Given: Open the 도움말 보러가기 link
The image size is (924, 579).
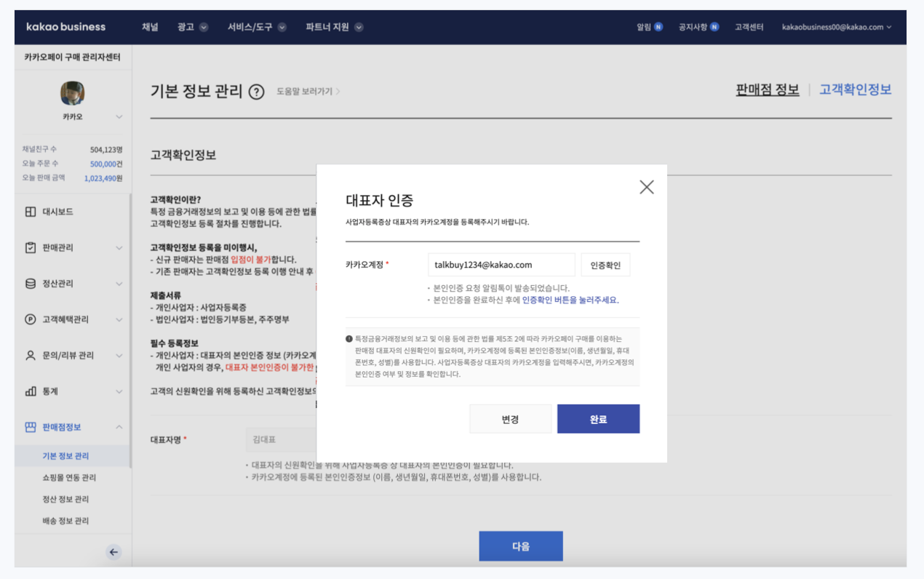Looking at the screenshot, I should click(308, 92).
